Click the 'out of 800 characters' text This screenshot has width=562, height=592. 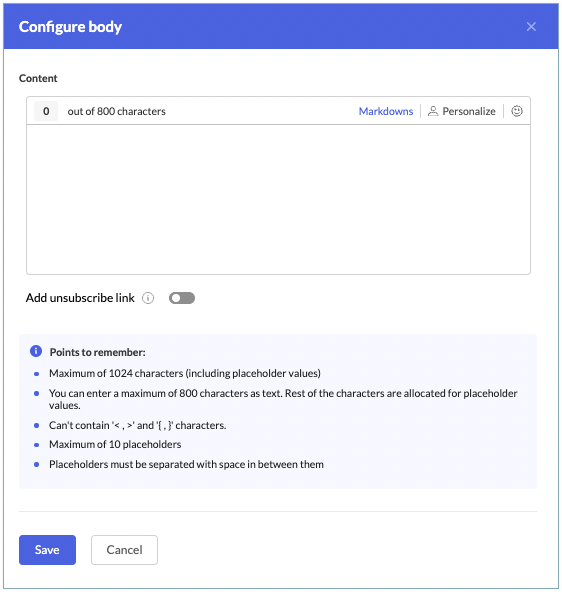click(x=117, y=111)
